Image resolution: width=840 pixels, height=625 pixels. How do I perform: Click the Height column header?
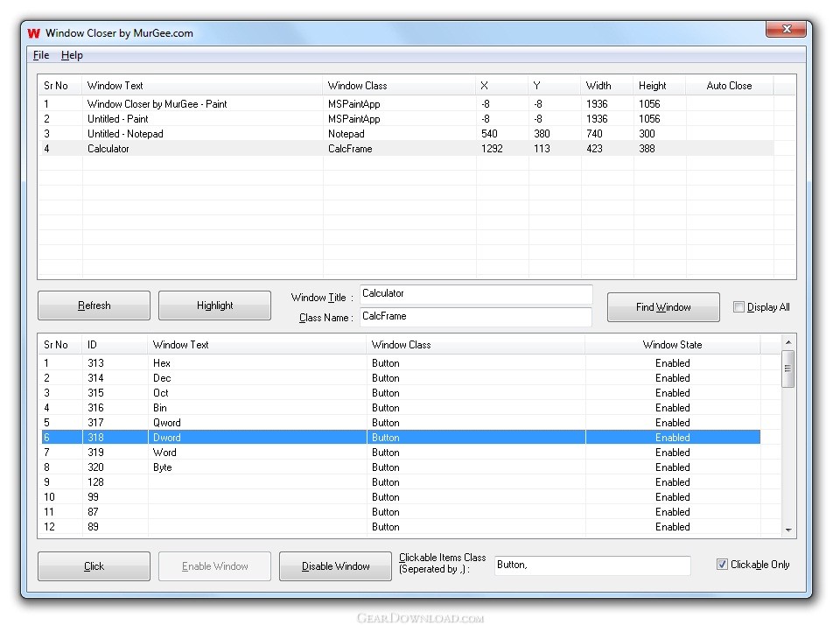pyautogui.click(x=660, y=86)
